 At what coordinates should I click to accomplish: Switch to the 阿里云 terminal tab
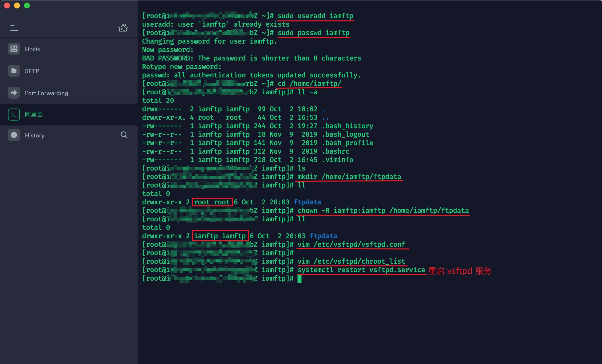click(34, 115)
